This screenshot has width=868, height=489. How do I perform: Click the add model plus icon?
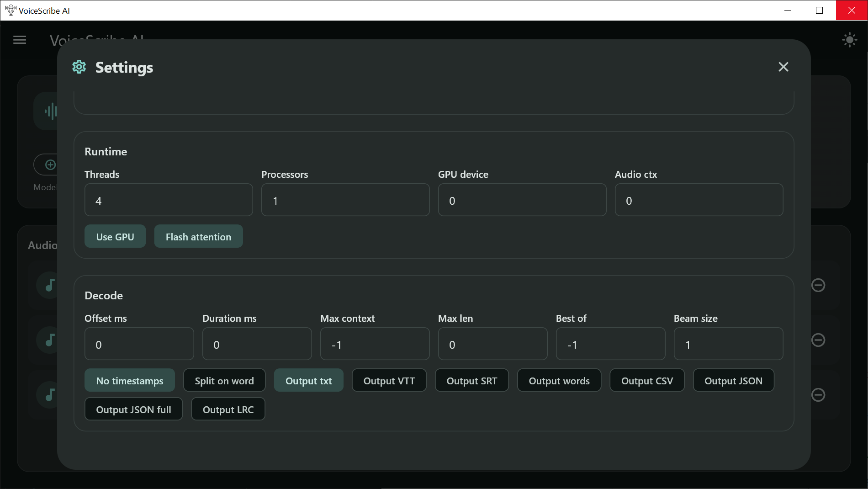(x=50, y=165)
